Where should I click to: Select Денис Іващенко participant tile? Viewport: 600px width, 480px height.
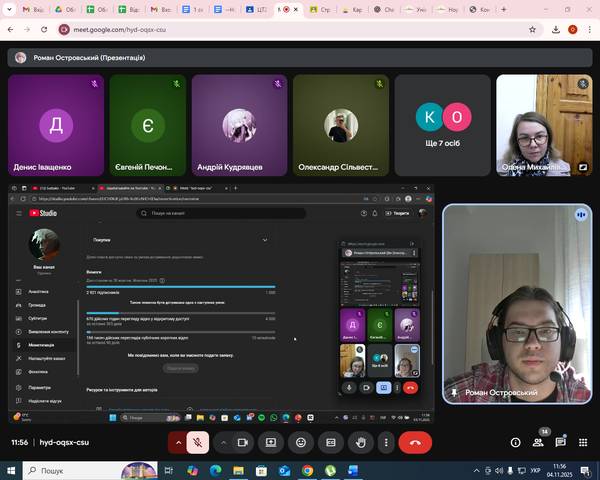pyautogui.click(x=55, y=125)
